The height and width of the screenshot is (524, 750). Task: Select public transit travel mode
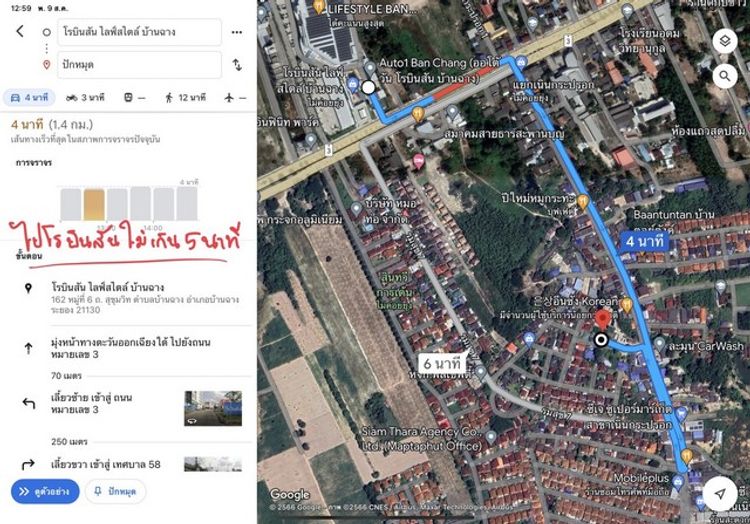click(x=134, y=97)
